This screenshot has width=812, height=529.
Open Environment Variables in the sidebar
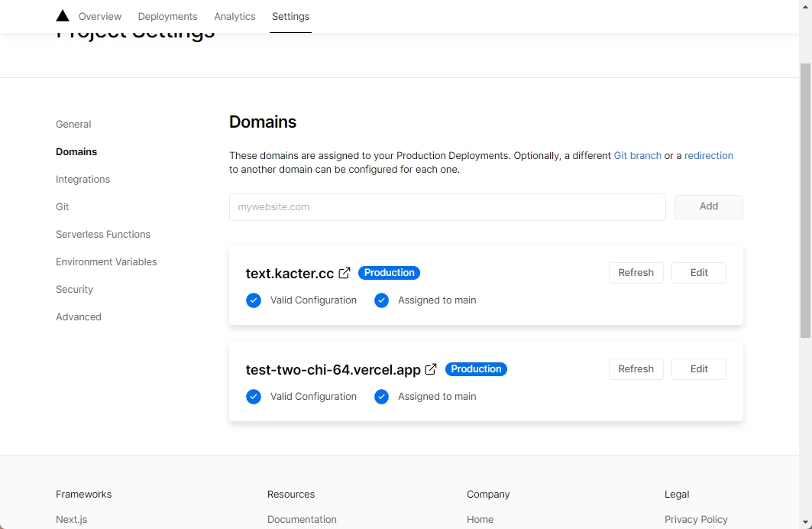[x=106, y=261]
